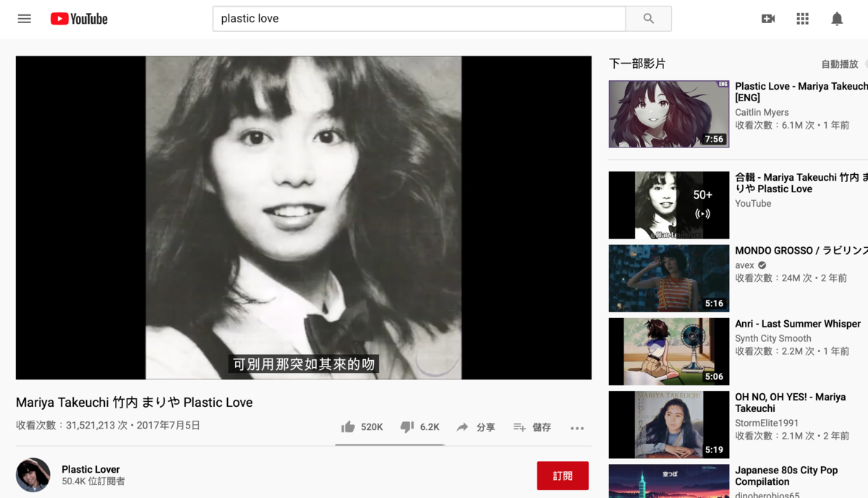Save video to playlist icon
Image resolution: width=868 pixels, height=498 pixels.
click(x=519, y=427)
